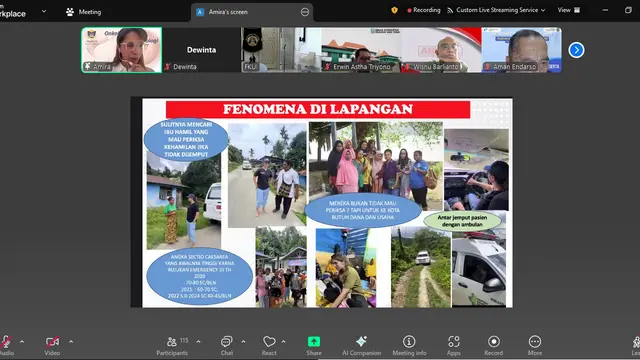
Task: Select the FKUI participant video tile
Action: pyautogui.click(x=281, y=50)
